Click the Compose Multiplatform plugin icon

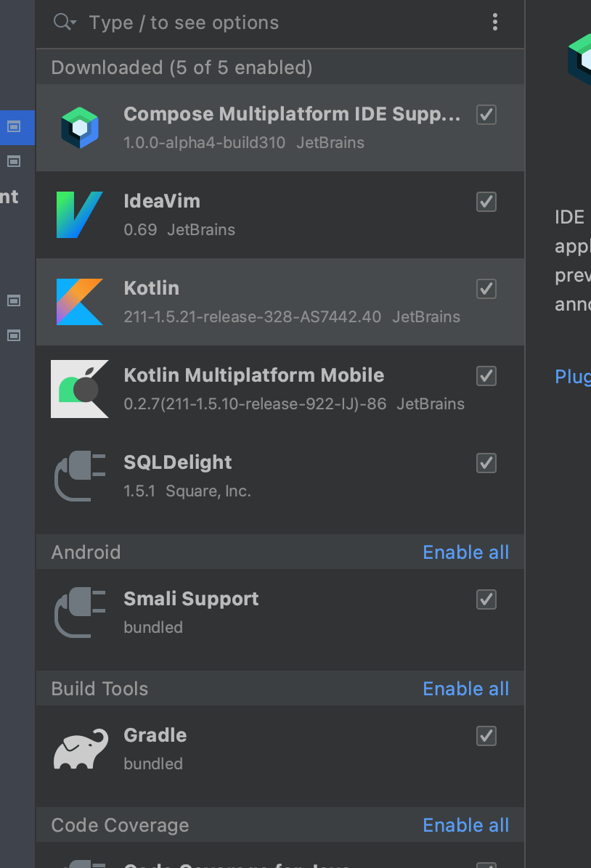(x=79, y=128)
